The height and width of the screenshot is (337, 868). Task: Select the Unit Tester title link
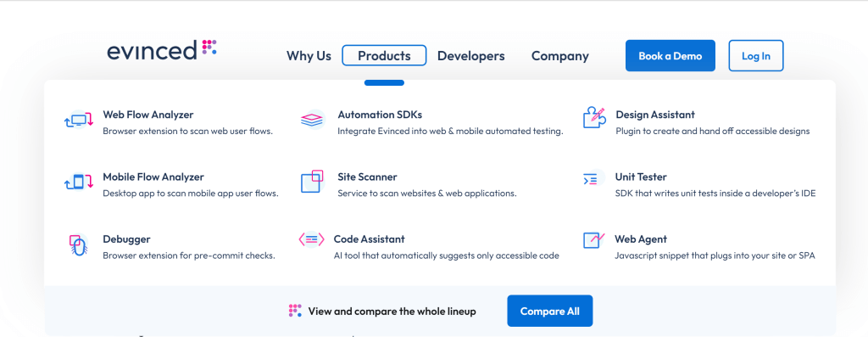(641, 177)
